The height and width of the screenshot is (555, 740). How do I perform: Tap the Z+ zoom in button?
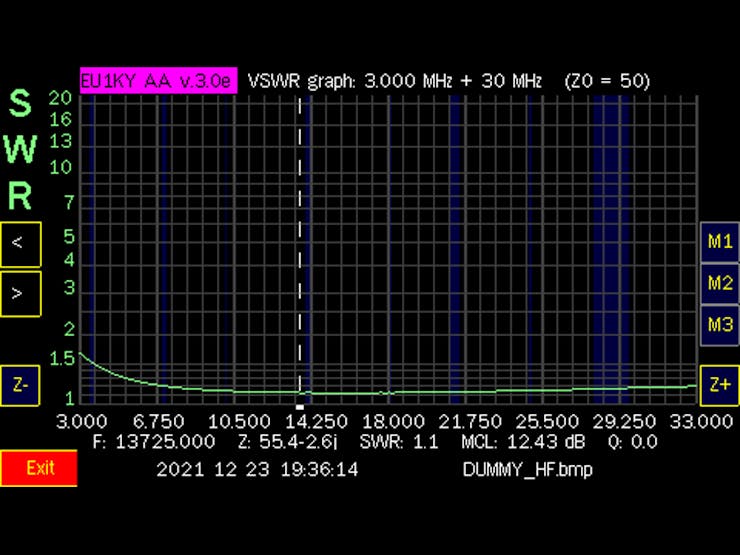720,385
